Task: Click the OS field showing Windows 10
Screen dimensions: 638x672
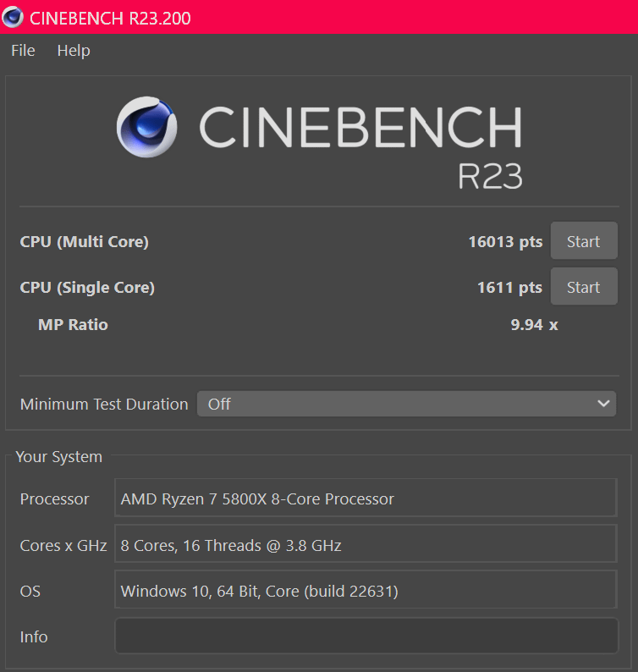Action: pos(366,590)
